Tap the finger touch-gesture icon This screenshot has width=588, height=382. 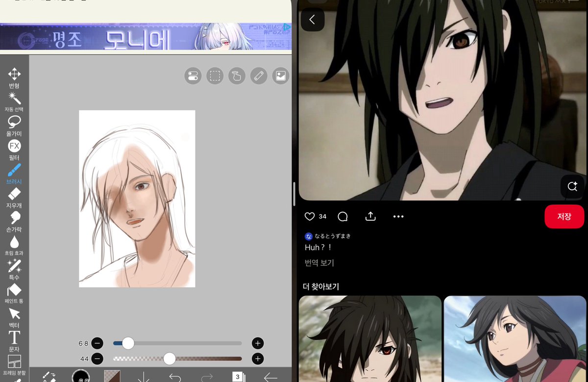pyautogui.click(x=237, y=76)
